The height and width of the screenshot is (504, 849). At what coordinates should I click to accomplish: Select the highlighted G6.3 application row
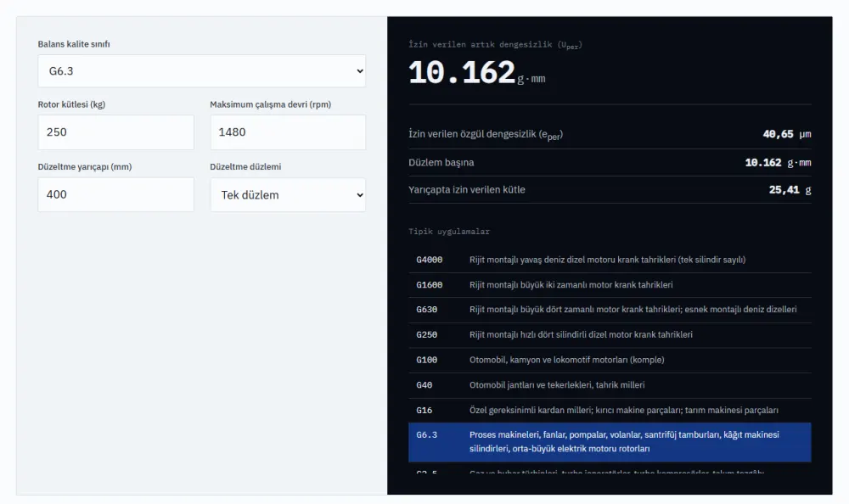(610, 442)
